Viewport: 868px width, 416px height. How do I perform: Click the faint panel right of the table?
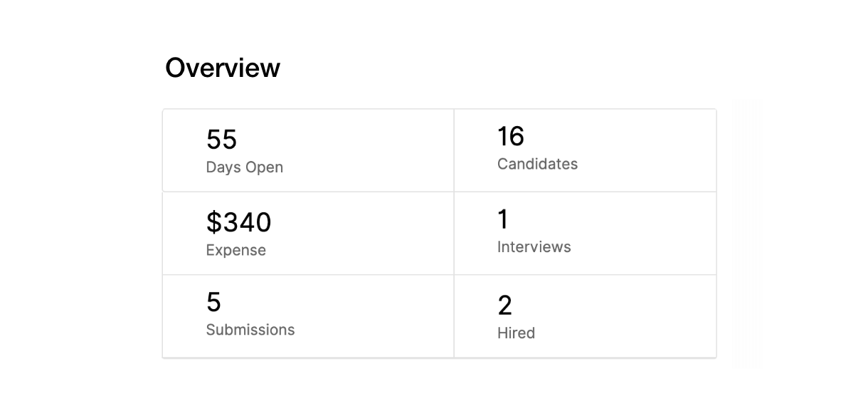click(x=747, y=234)
